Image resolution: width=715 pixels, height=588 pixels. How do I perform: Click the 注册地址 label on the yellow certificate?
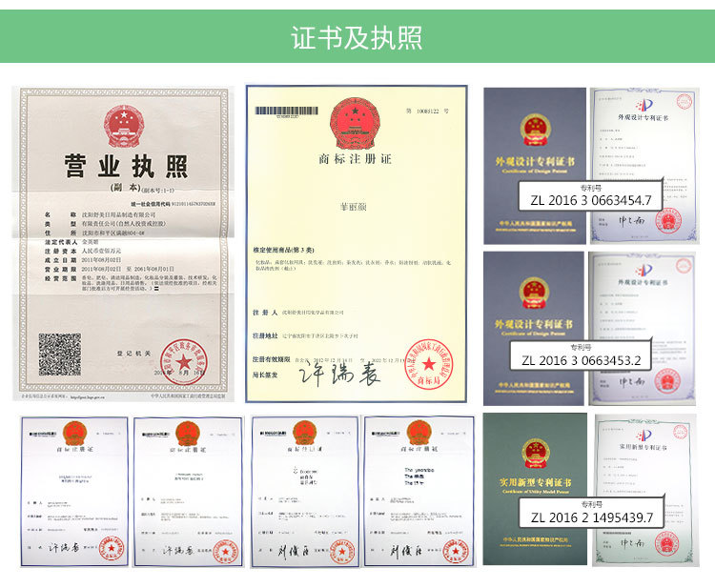pos(265,336)
